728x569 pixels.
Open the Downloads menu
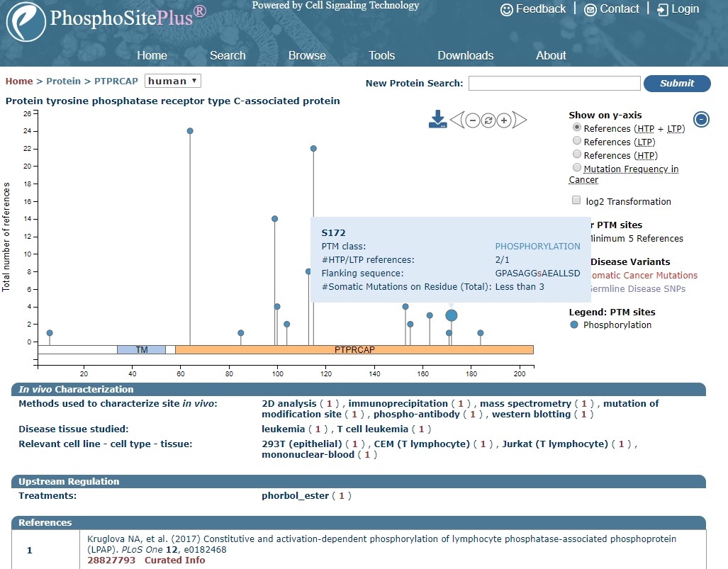465,55
